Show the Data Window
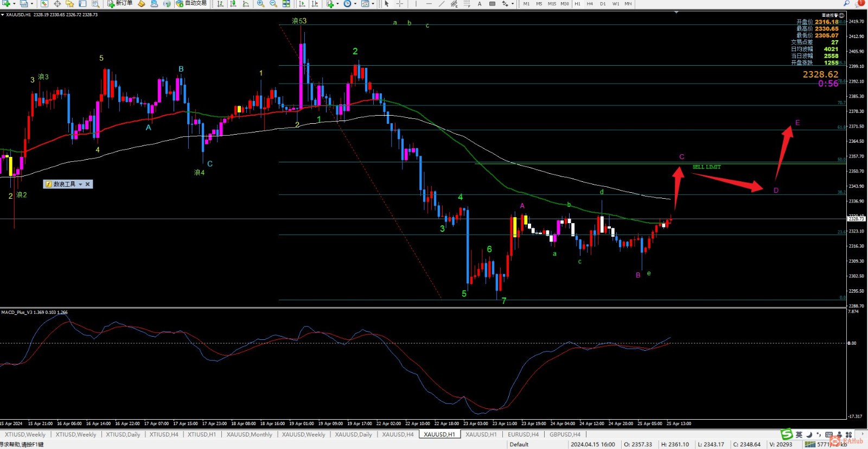The image size is (868, 449). 57,4
